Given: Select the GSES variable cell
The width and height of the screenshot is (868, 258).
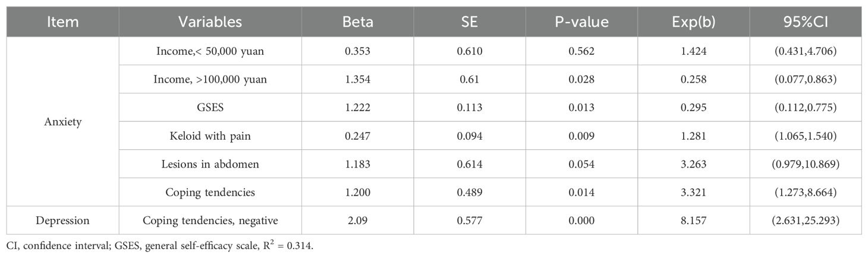Looking at the screenshot, I should [x=210, y=108].
